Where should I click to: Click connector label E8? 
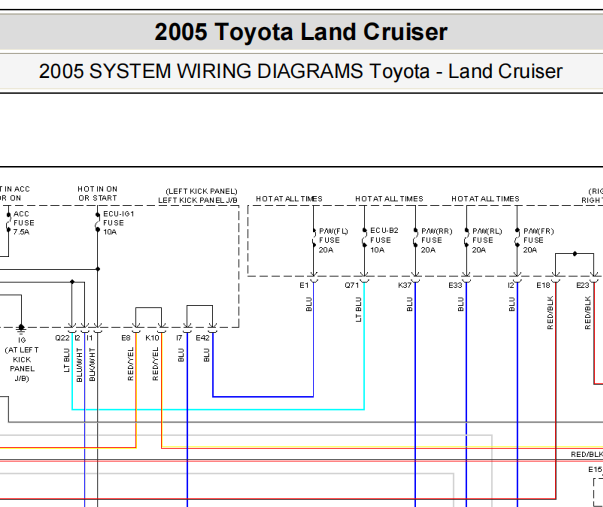click(126, 338)
